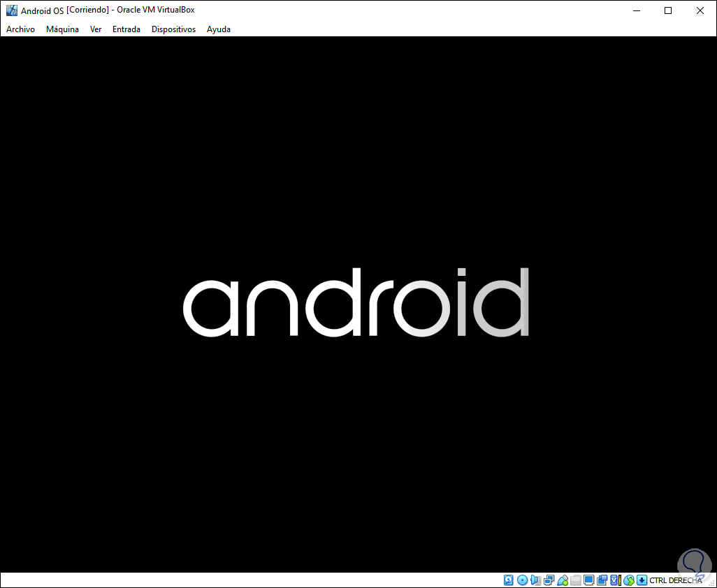This screenshot has height=588, width=717.
Task: Click the shared folders status icon
Action: [x=576, y=580]
